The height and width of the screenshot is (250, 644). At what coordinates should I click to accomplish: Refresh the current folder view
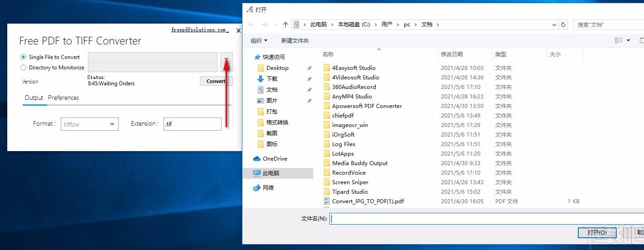point(563,25)
